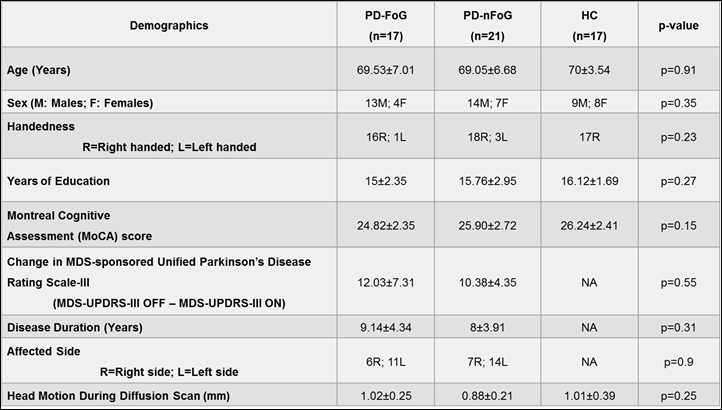Select the 12.03±7.31 UPDRS change cell
The image size is (722, 410).
tap(390, 282)
